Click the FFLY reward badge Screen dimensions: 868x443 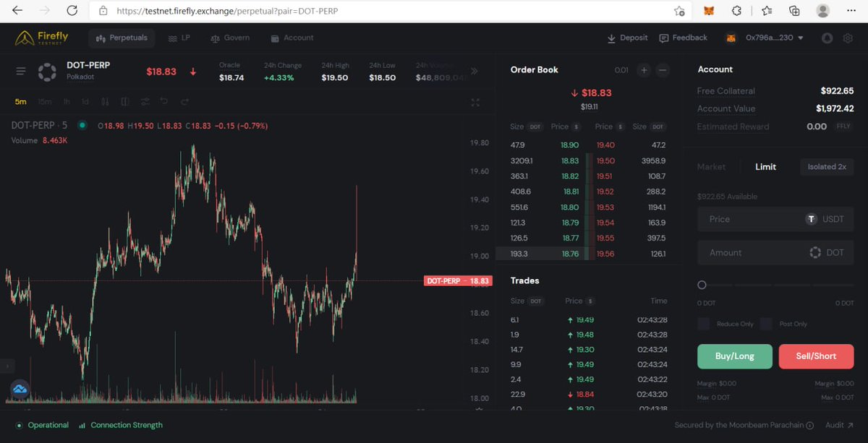point(843,126)
